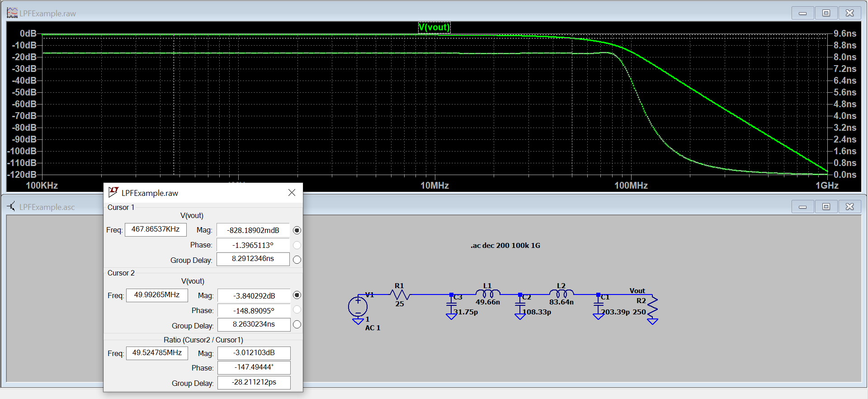Maximize the LPFExample.asc schematic window
The width and height of the screenshot is (868, 399).
(826, 207)
